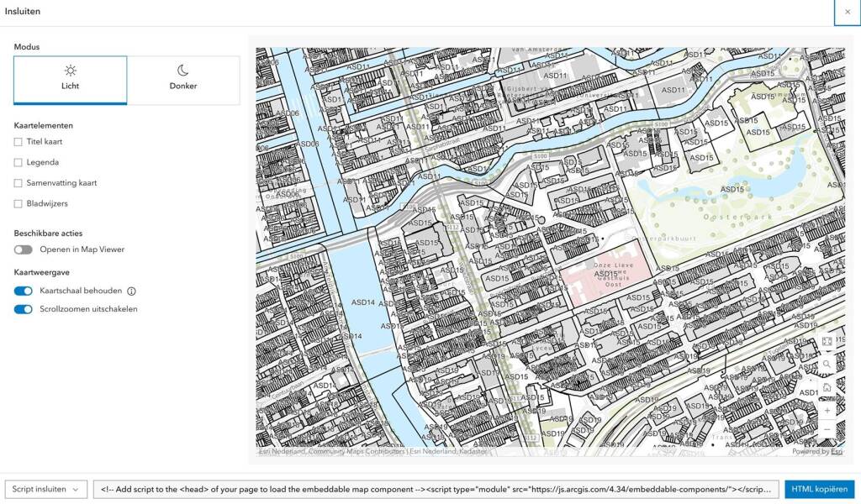Tick the Samenvatting kaart checkbox

[18, 183]
